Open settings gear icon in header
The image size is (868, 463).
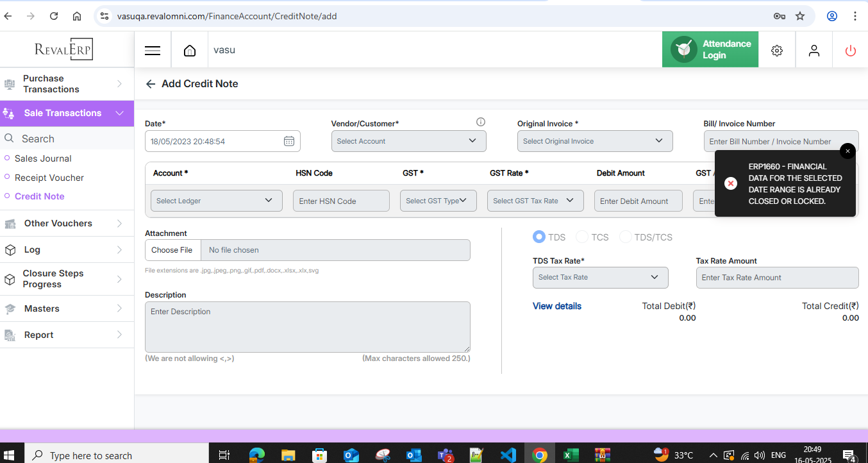777,51
